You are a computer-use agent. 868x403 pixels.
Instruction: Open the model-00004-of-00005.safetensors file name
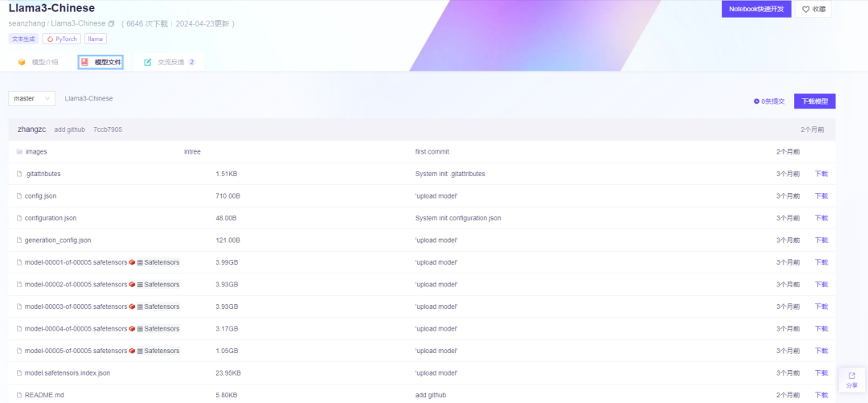76,329
